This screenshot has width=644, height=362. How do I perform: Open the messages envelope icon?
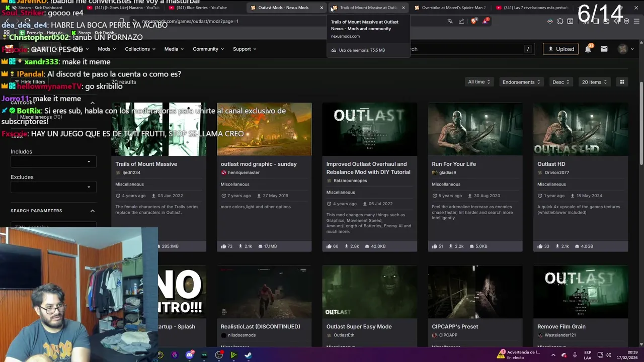(604, 49)
